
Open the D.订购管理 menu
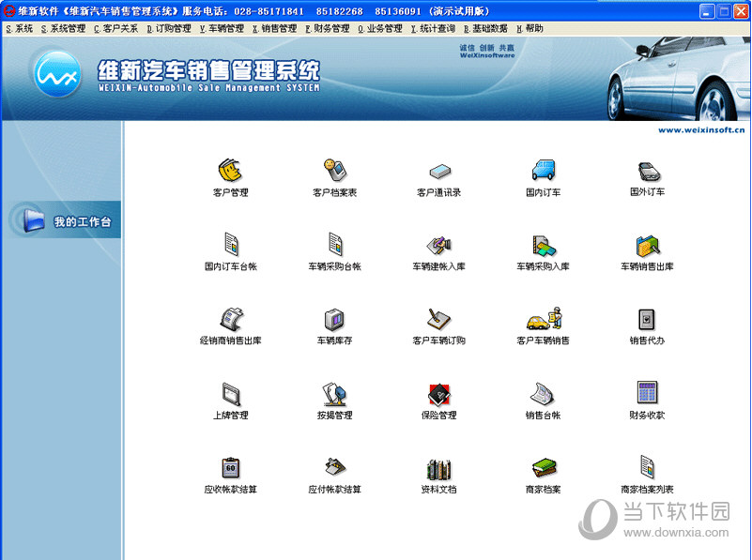[x=169, y=29]
